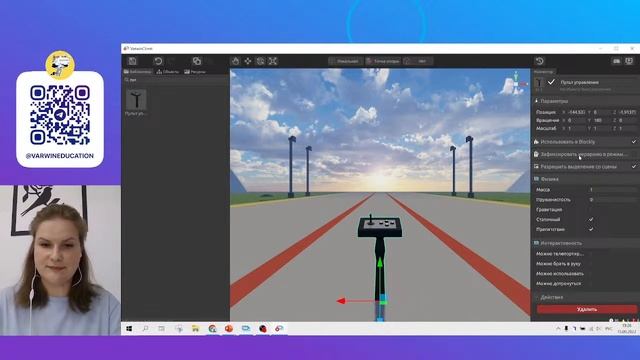640x360 pixels.
Task: Click the green Y-axis arrow of the move gizmo
Action: (380, 262)
